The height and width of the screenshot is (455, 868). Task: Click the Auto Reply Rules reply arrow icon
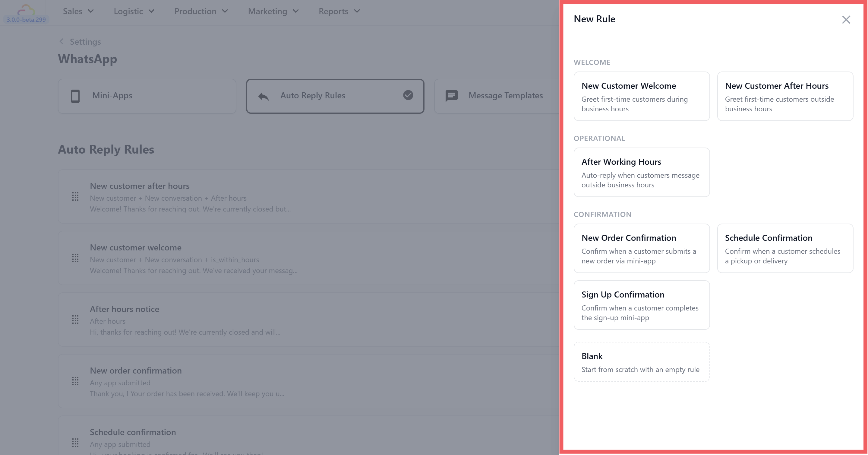264,97
